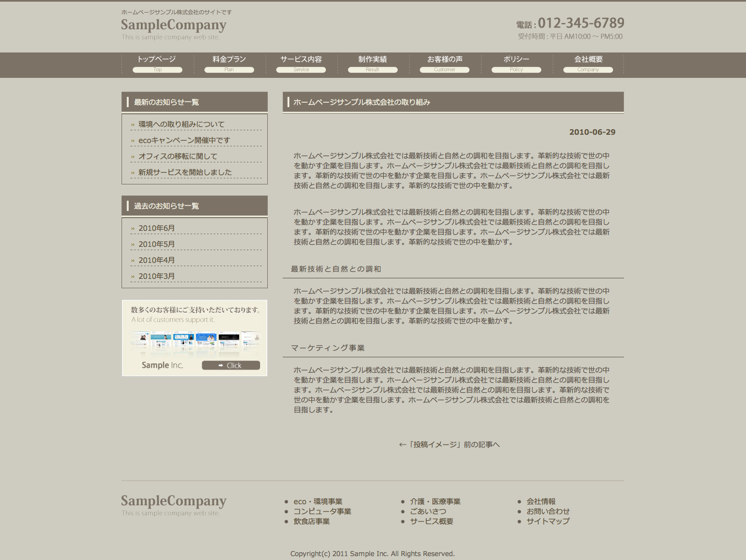
Task: Open the ポリシー page from navigation
Action: [516, 63]
